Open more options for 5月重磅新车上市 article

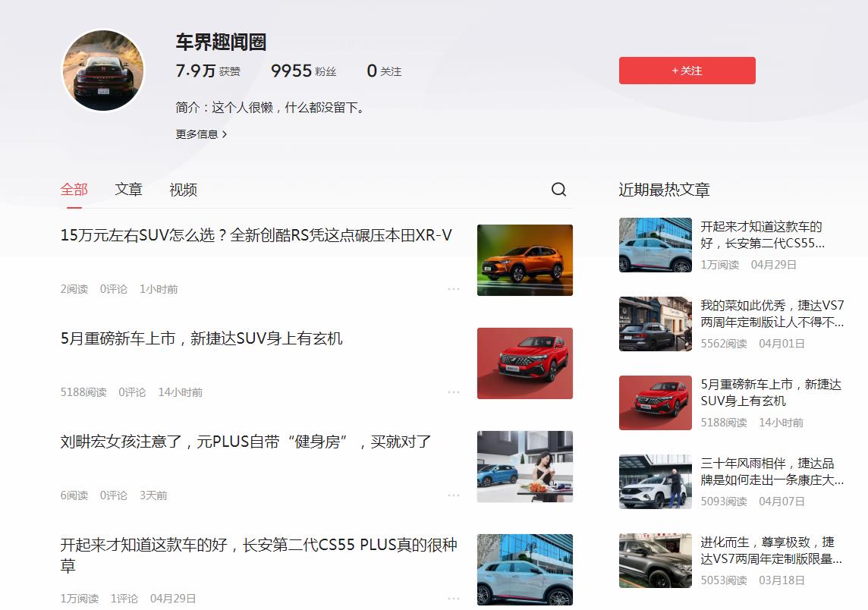pyautogui.click(x=454, y=392)
